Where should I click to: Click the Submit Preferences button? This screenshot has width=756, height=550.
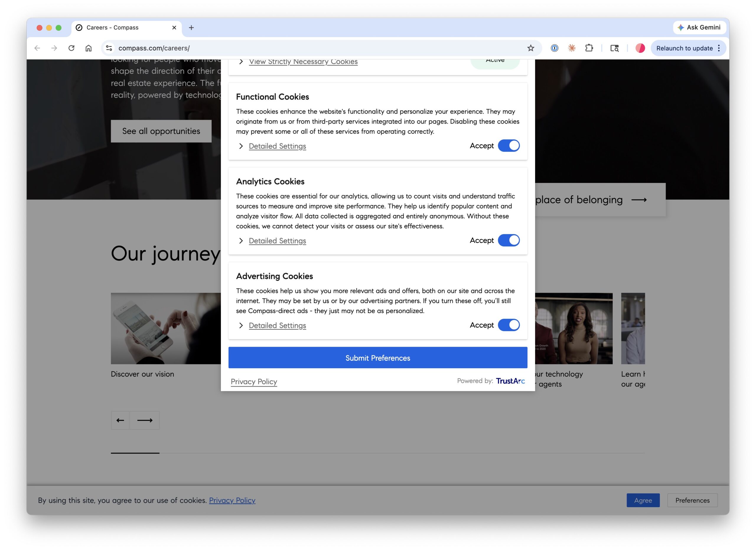[x=378, y=358]
